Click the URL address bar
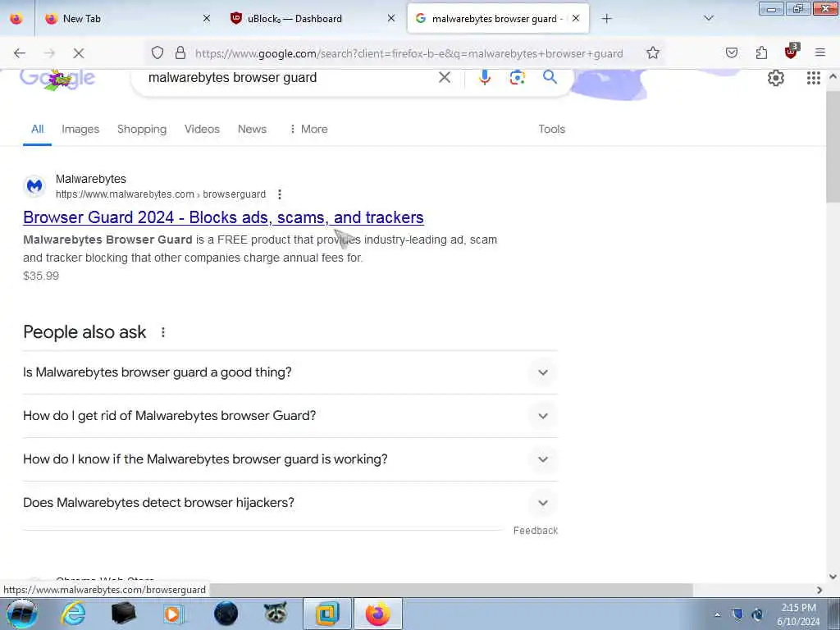Viewport: 840px width, 630px height. [x=409, y=53]
